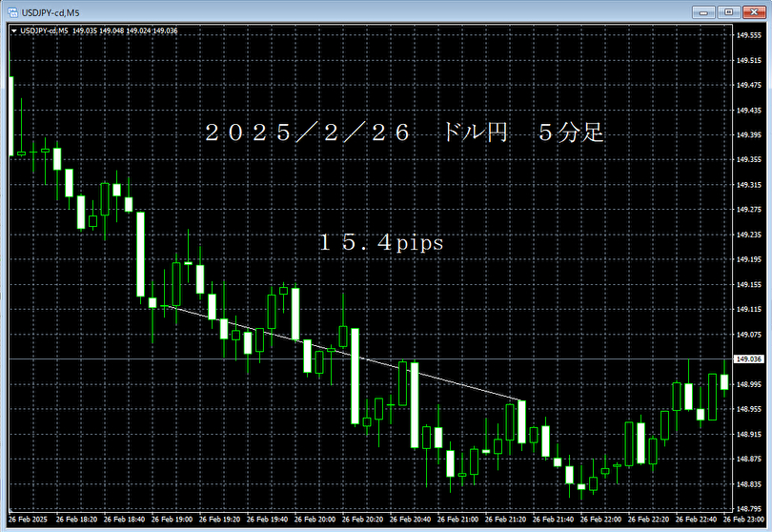Screen dimensions: 772x532
Task: Click price axis label 149.435
Action: (749, 111)
